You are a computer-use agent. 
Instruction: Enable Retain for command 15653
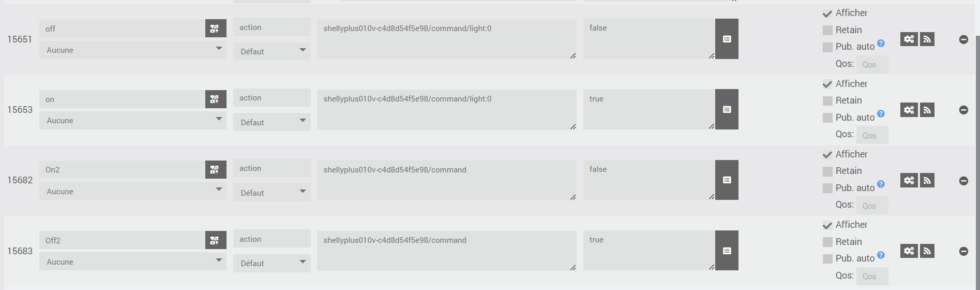[x=827, y=101]
